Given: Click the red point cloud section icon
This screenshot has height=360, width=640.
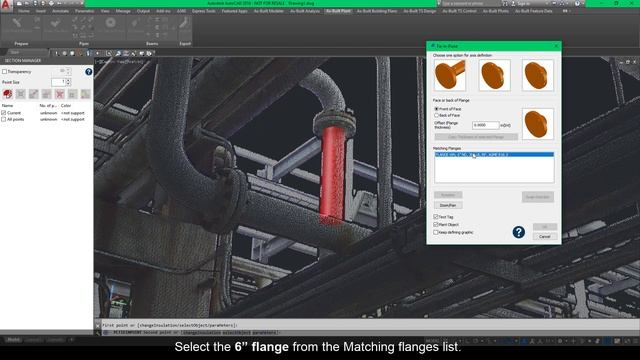Looking at the screenshot, I should pyautogui.click(x=7, y=94).
